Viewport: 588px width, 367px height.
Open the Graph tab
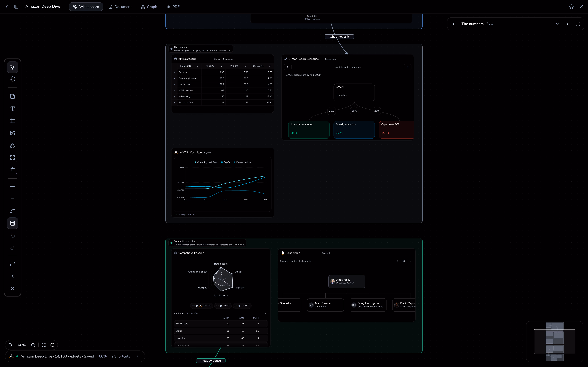149,7
